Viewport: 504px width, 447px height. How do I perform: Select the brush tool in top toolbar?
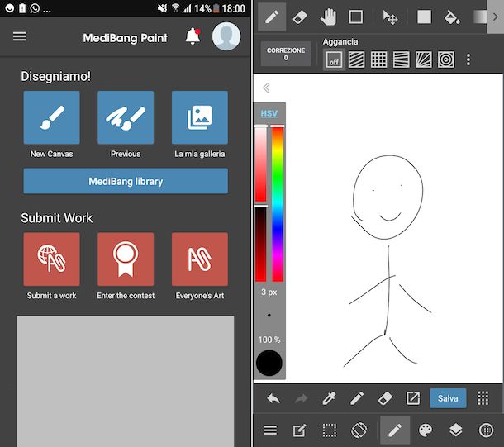pos(272,17)
